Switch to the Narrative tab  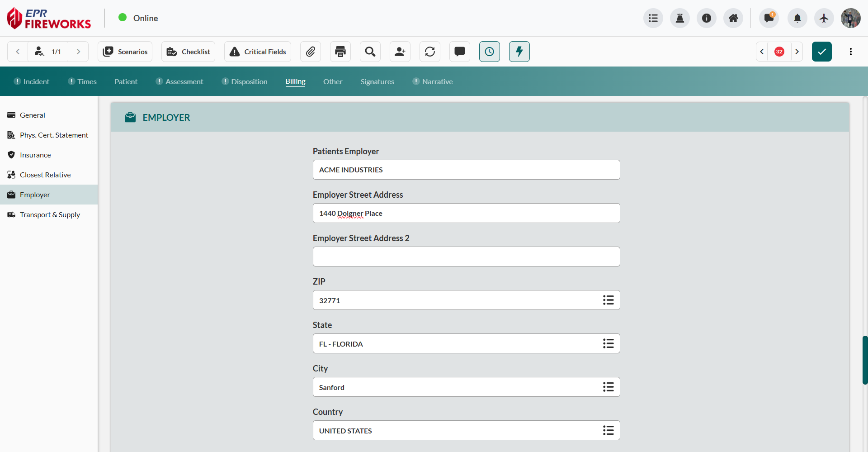point(437,81)
